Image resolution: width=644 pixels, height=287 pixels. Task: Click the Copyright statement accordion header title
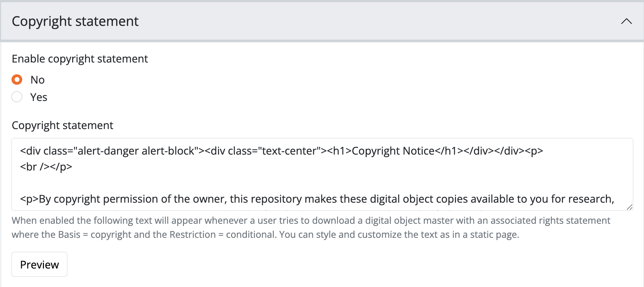pos(75,21)
